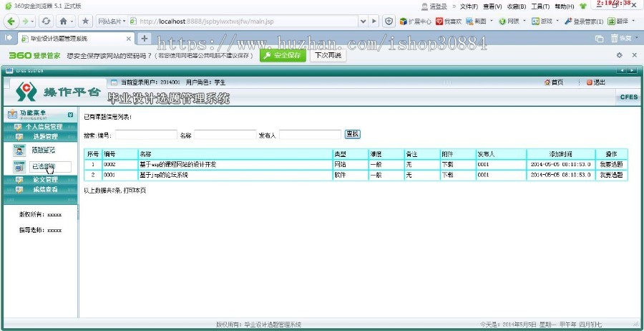Toggle the sidebar icon left of tabs

pyautogui.click(x=9, y=38)
